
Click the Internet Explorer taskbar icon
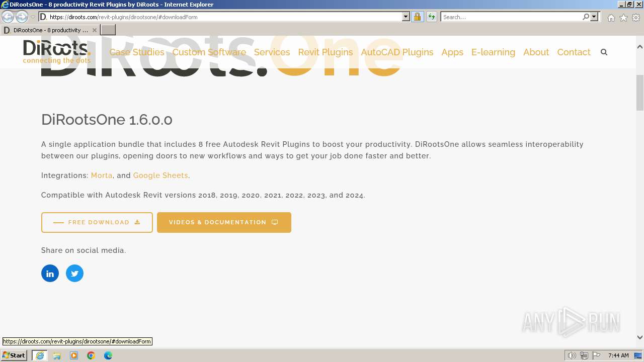pyautogui.click(x=40, y=355)
